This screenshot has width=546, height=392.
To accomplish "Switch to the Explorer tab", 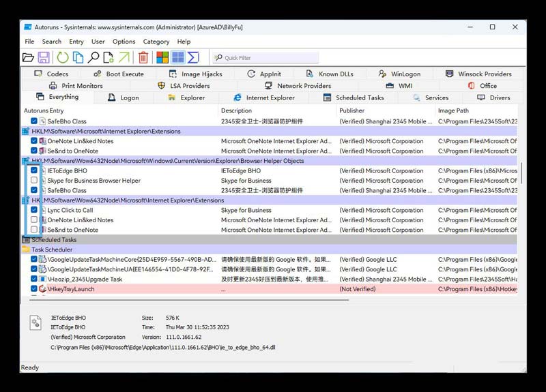I will click(186, 97).
